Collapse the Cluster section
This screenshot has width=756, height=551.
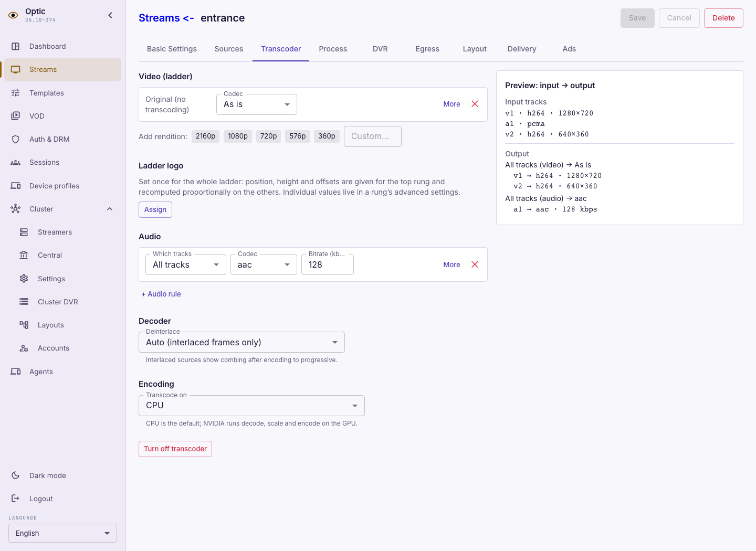pyautogui.click(x=110, y=209)
